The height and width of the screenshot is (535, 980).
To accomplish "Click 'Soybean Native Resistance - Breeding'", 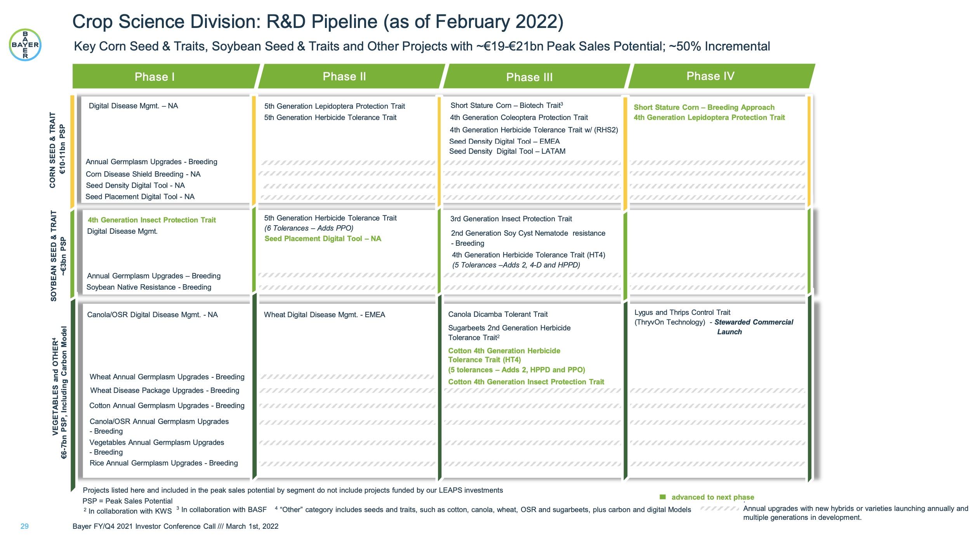I will (x=149, y=287).
